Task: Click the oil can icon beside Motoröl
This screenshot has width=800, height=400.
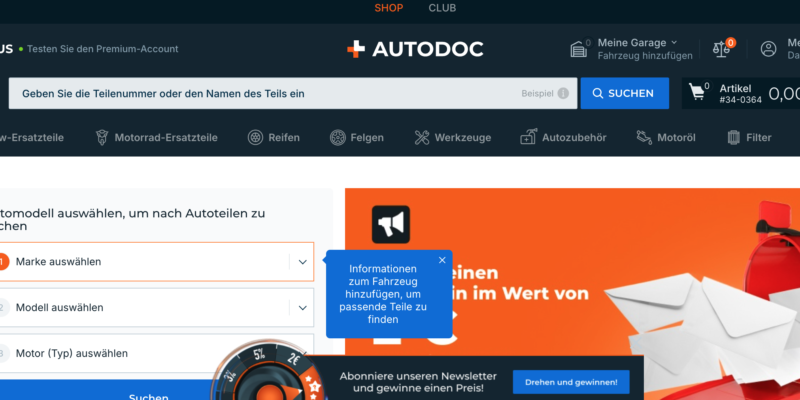Action: (644, 138)
